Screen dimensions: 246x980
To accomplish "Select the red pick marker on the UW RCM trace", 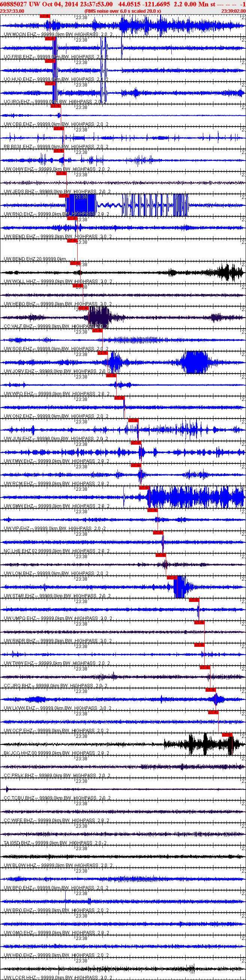I will 136,465.
